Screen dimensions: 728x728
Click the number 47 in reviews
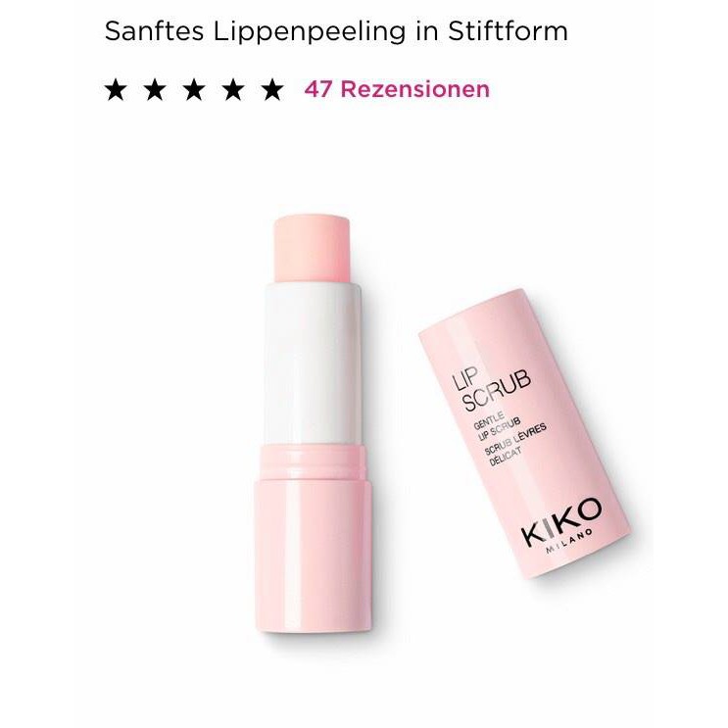pos(319,89)
